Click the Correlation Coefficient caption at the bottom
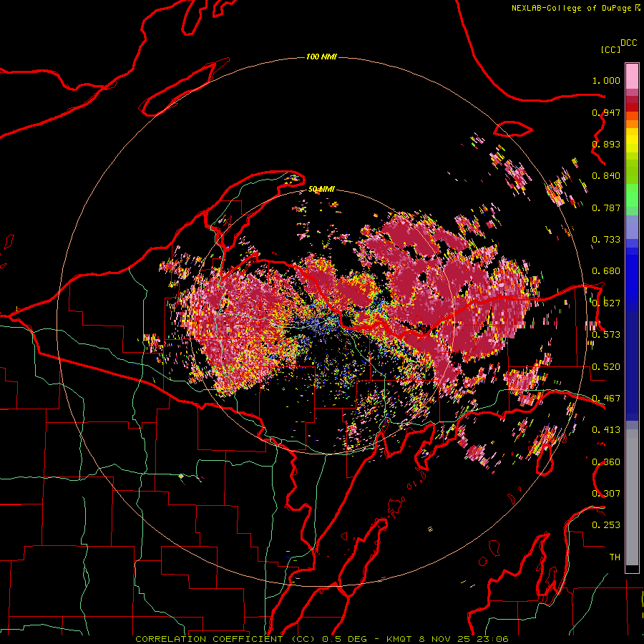 (321, 639)
